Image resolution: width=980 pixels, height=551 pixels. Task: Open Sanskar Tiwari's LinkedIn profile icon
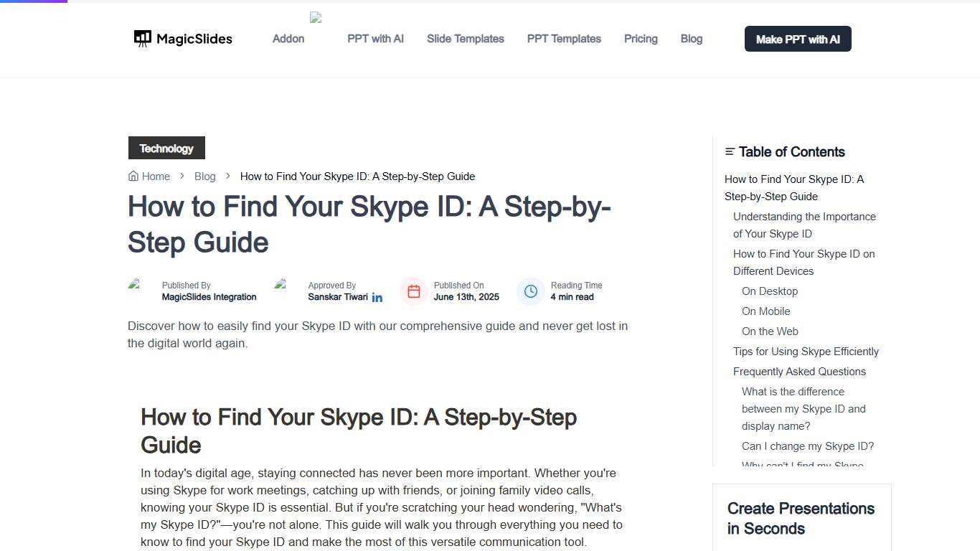(377, 297)
